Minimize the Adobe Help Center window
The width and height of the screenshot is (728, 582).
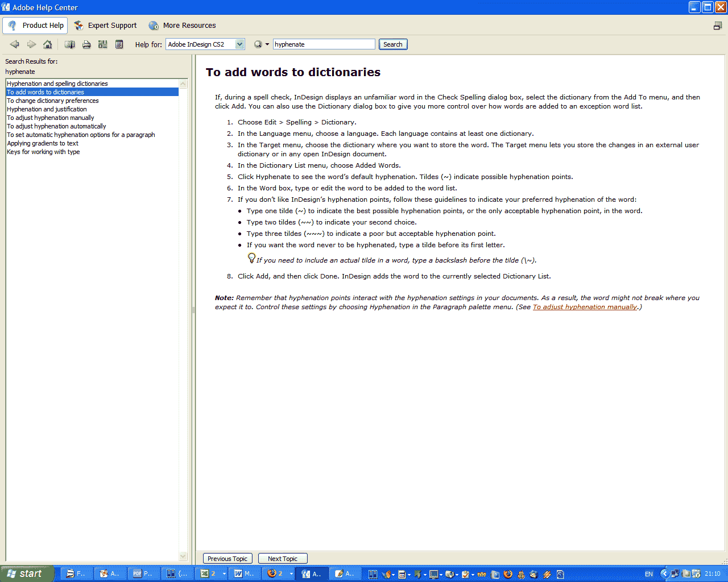point(694,7)
